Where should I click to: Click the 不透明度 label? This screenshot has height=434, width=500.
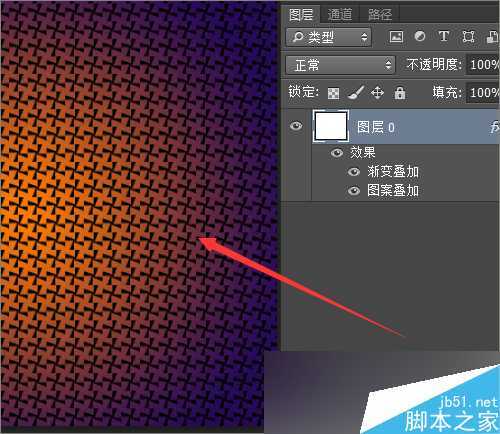(x=434, y=64)
